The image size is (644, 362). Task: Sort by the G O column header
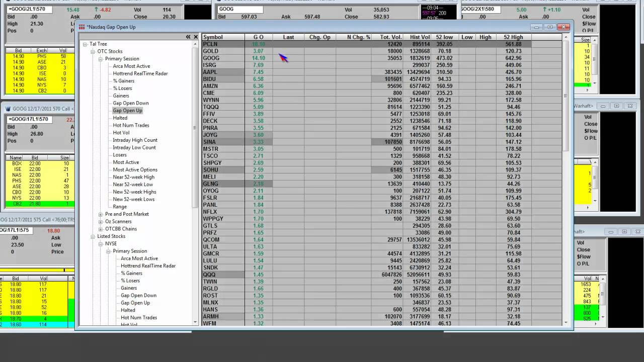tap(259, 37)
